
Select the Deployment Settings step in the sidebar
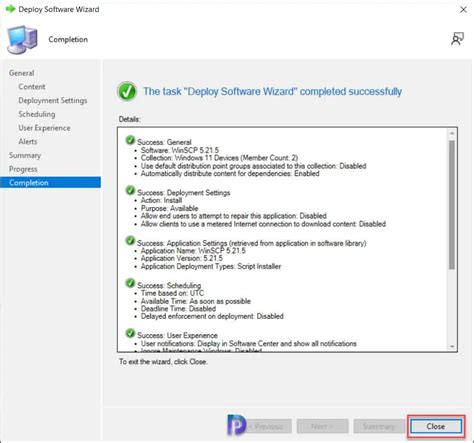click(x=53, y=100)
